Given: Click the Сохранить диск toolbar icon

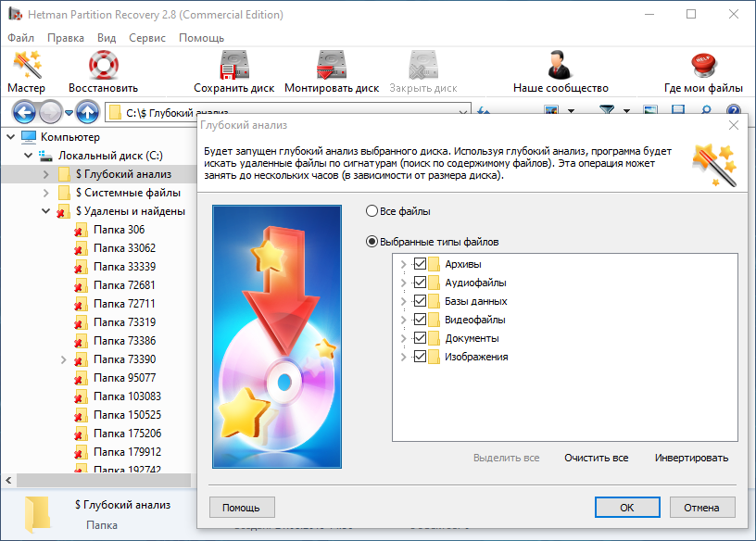Looking at the screenshot, I should [x=233, y=67].
